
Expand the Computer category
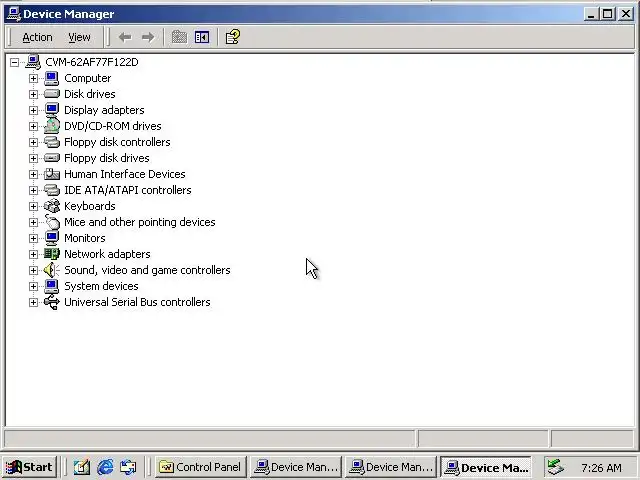point(33,78)
